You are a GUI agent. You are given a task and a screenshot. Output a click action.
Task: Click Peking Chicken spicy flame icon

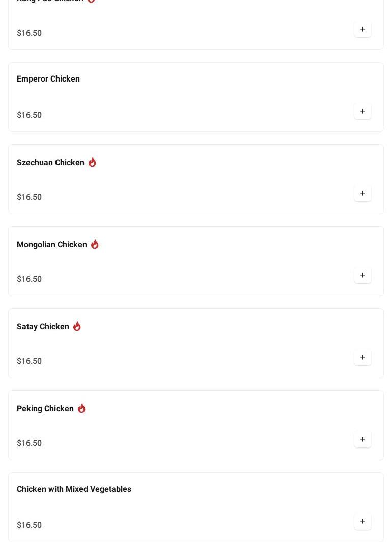81,408
